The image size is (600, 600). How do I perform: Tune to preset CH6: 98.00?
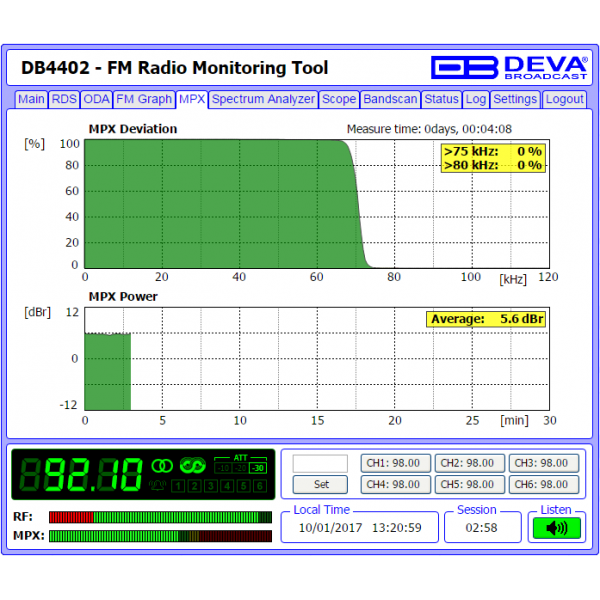pyautogui.click(x=544, y=484)
